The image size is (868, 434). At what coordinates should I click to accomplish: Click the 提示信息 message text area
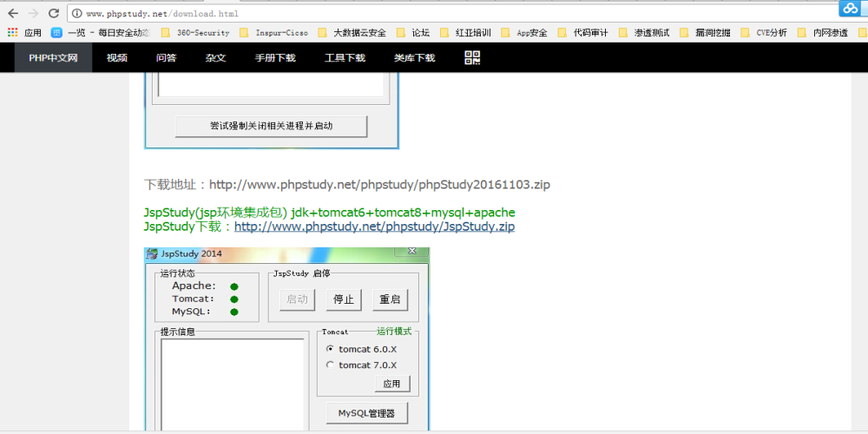[233, 385]
